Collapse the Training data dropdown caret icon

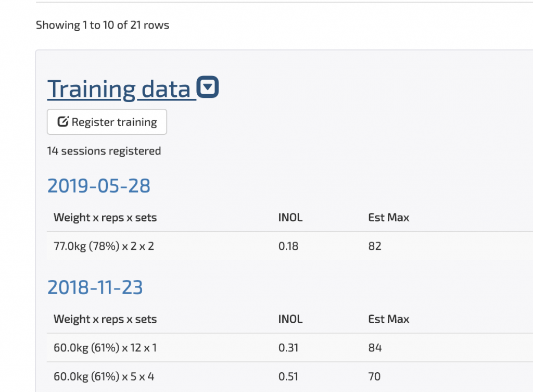coord(207,87)
